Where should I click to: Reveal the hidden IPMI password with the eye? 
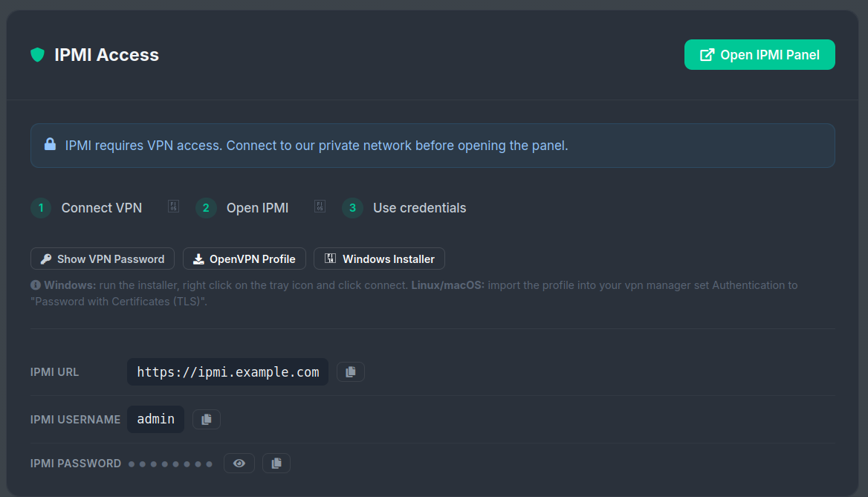click(239, 464)
